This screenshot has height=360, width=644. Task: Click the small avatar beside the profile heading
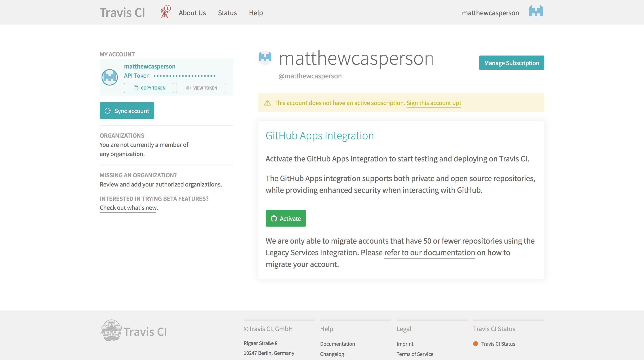pyautogui.click(x=265, y=57)
